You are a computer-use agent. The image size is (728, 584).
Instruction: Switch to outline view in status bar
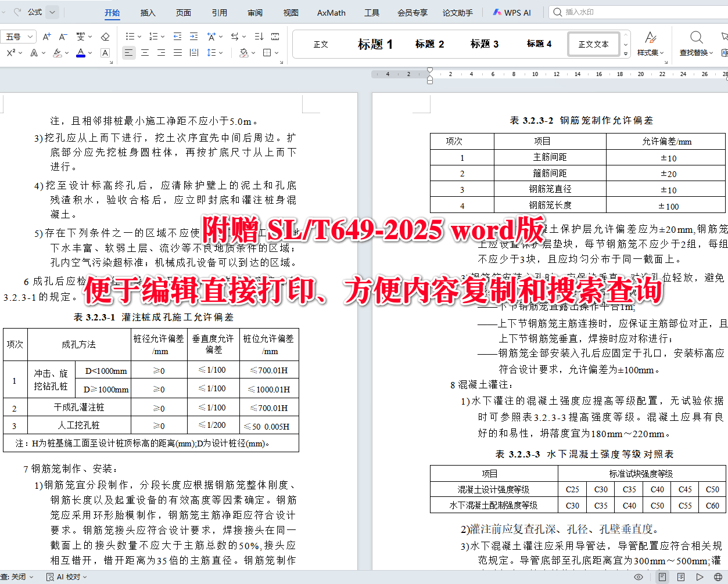pos(681,577)
